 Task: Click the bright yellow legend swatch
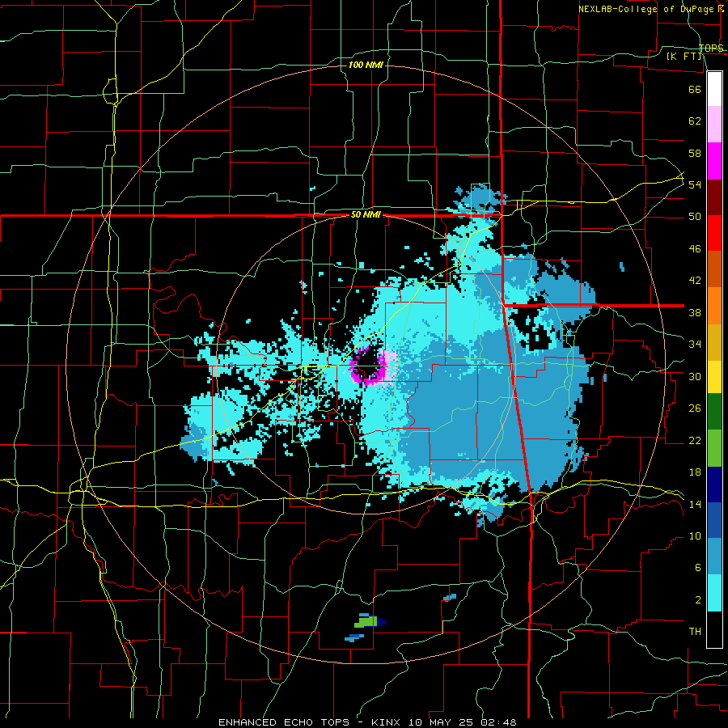(714, 377)
